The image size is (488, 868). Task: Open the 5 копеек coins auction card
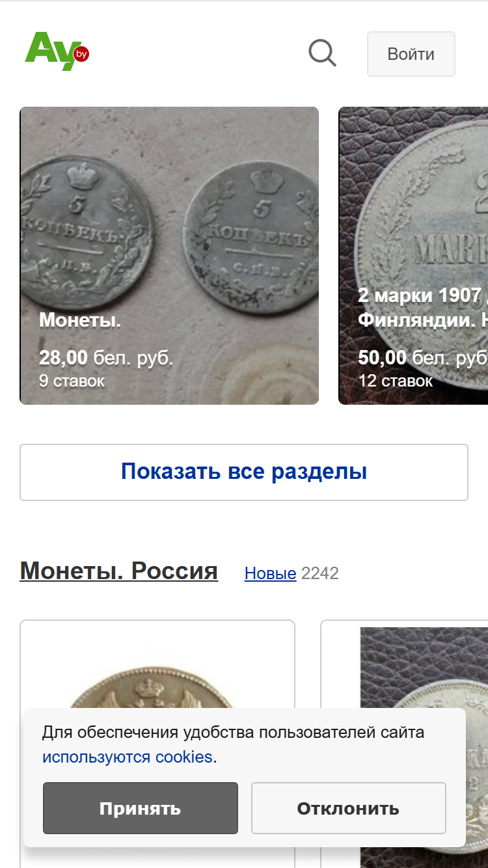click(169, 255)
